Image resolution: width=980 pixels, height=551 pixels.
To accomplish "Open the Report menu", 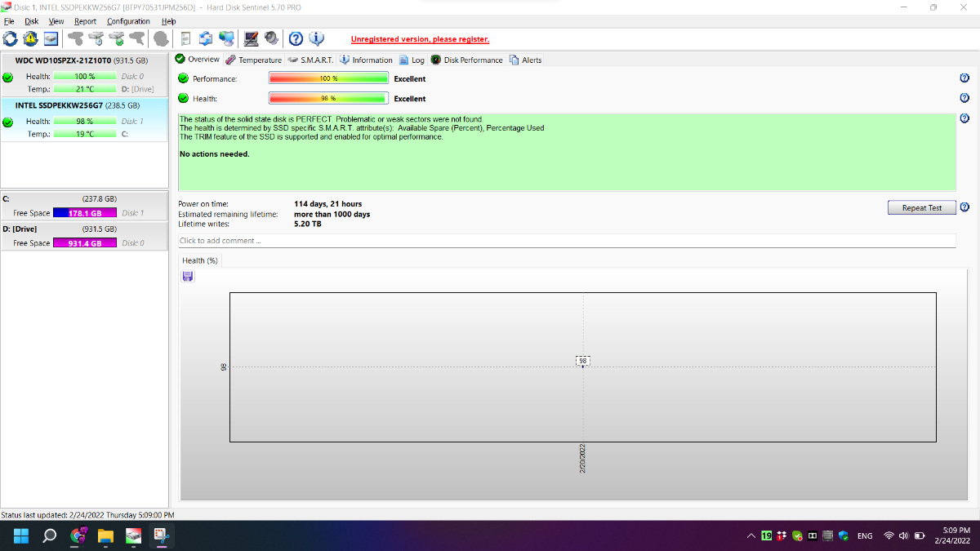I will click(x=85, y=21).
